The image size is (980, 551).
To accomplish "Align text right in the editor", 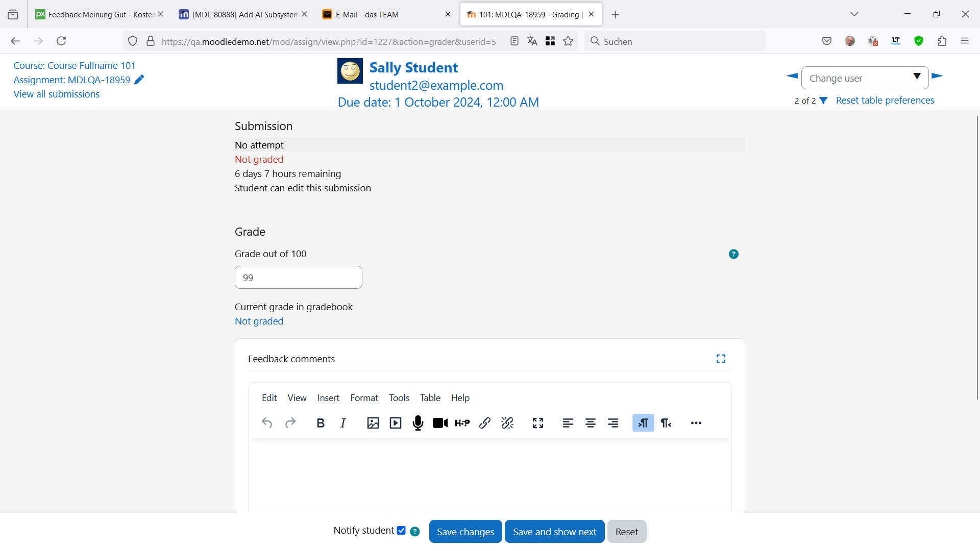I will click(613, 423).
